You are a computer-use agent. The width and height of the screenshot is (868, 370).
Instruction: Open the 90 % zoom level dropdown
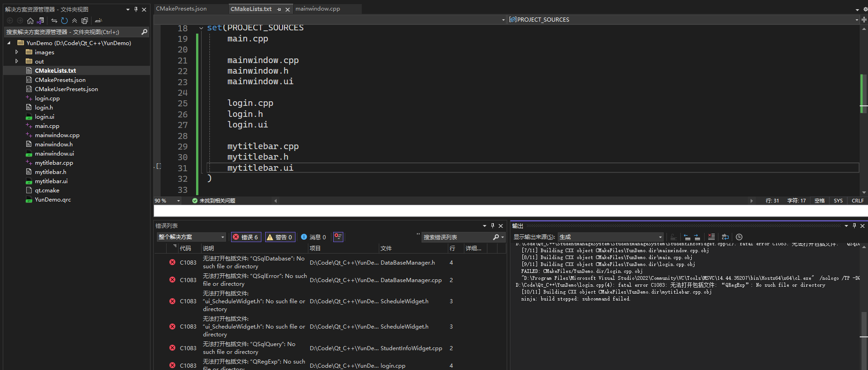coord(179,201)
